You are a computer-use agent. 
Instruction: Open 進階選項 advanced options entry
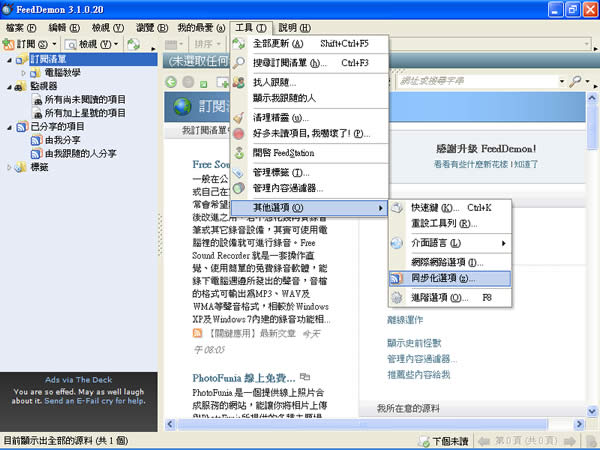[x=450, y=298]
